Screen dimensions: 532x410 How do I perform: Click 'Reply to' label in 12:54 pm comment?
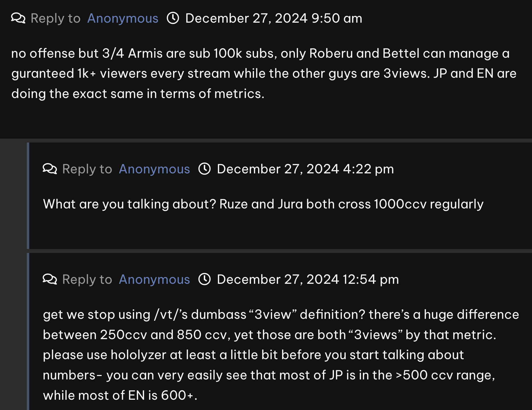click(x=87, y=279)
